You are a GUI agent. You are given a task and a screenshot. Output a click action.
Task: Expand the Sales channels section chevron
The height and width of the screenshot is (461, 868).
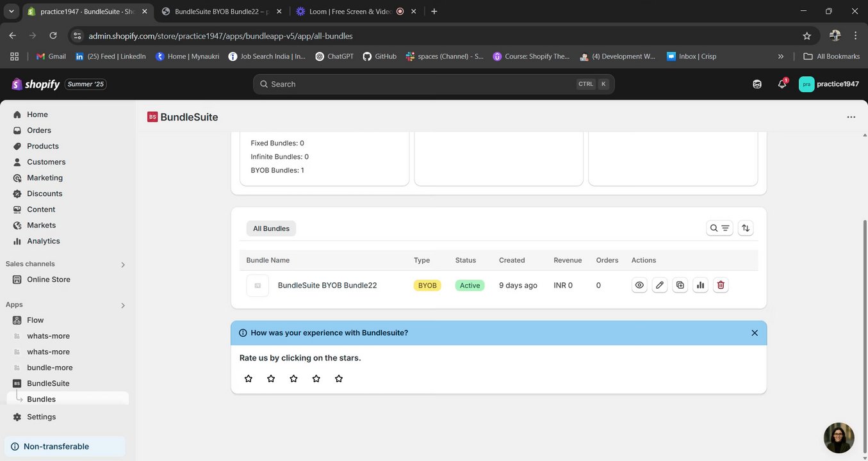[123, 264]
